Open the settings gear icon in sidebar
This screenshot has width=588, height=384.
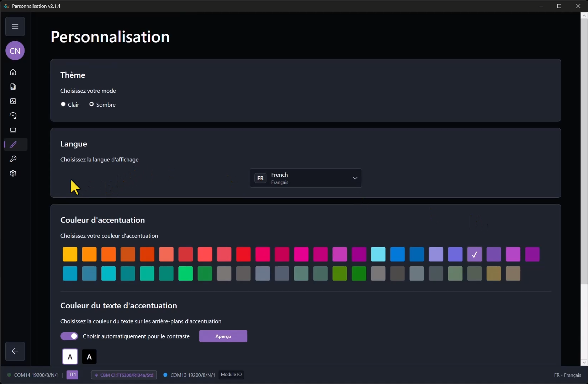tap(13, 174)
